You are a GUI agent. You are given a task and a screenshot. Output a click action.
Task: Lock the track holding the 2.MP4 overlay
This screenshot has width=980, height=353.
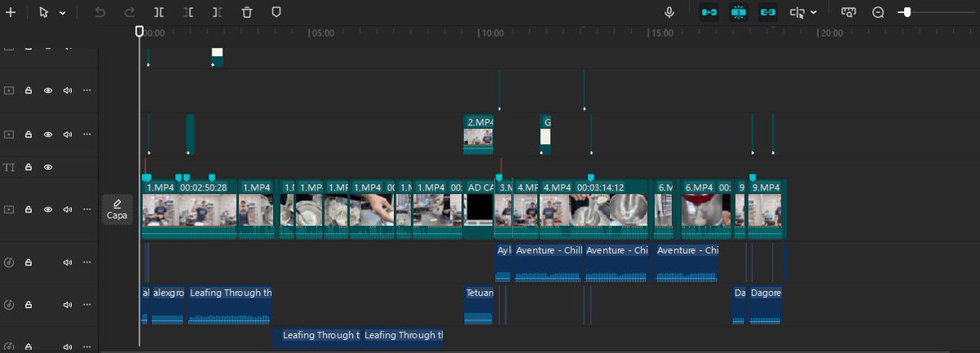pos(28,134)
